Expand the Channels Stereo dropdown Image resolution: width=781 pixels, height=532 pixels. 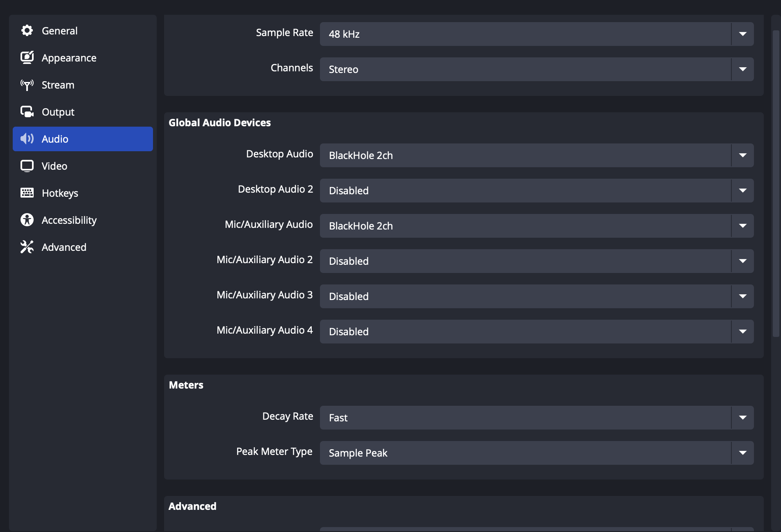click(536, 69)
